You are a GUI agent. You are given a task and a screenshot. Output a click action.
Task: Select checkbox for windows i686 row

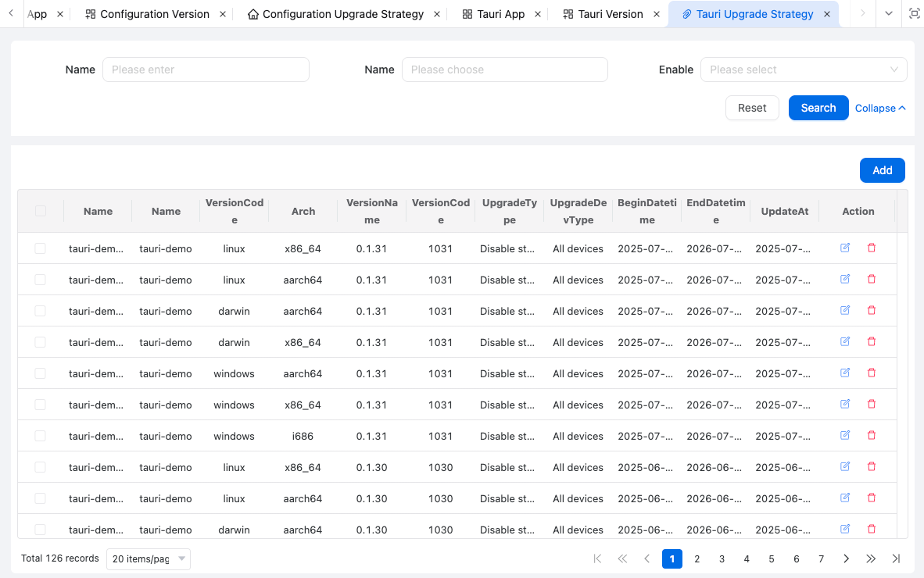41,436
